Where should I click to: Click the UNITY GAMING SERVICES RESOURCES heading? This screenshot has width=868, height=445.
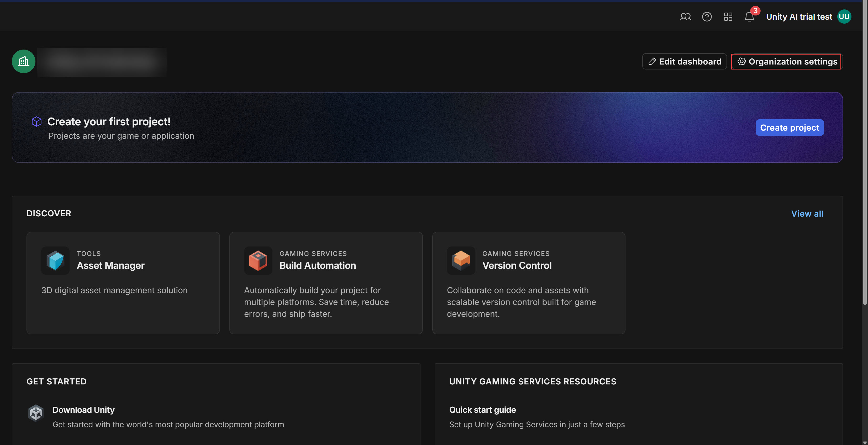[533, 381]
